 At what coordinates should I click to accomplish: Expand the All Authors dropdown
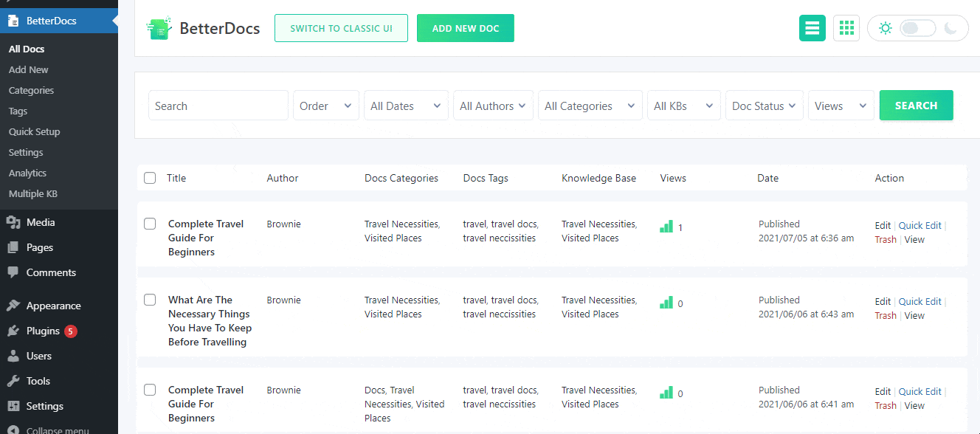click(493, 106)
